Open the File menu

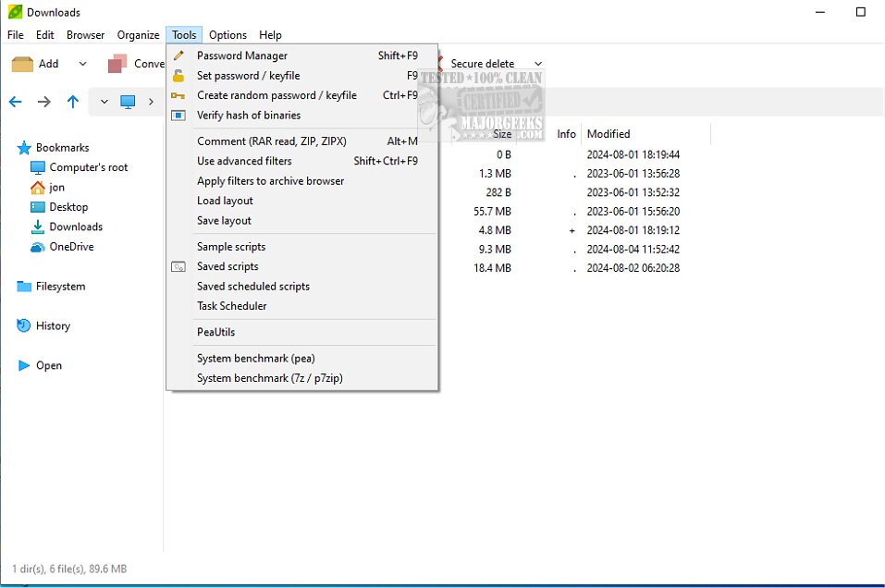[x=15, y=35]
